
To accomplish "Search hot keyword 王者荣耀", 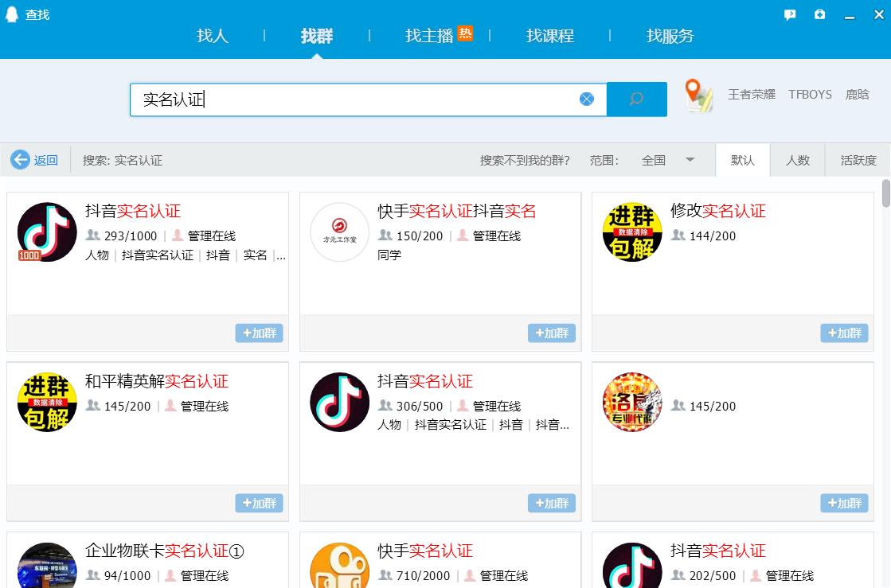I will 751,94.
